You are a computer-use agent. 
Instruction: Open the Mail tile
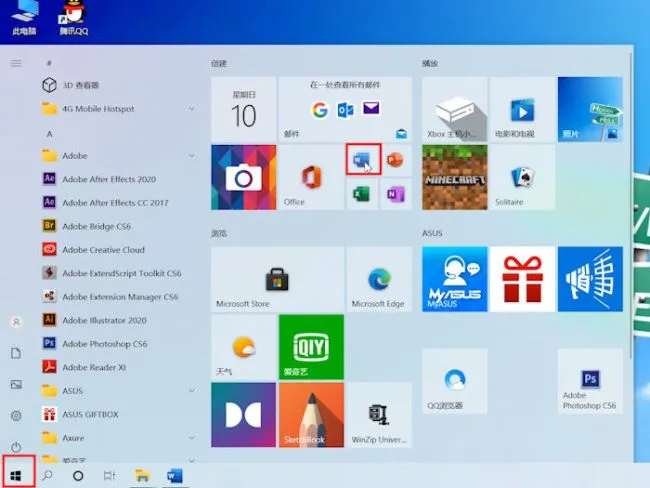tap(345, 109)
